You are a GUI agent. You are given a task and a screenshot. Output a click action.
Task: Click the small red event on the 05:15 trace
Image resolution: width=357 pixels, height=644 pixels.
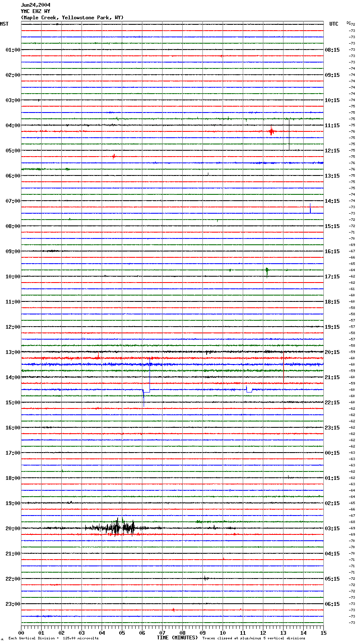113,157
